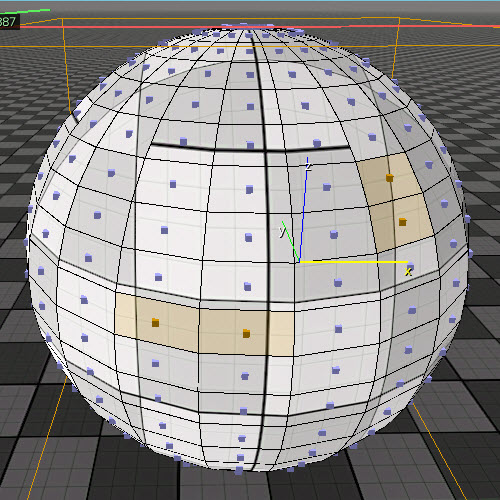The width and height of the screenshot is (500, 500).
Task: Deselect the left orange dot in the highlighted lower band
Action: [x=155, y=322]
